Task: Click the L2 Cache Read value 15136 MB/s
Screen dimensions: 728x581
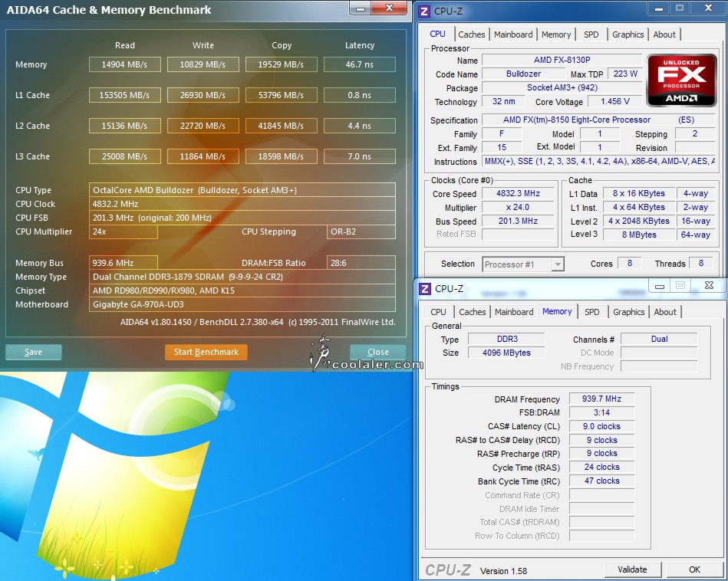Action: [x=125, y=126]
